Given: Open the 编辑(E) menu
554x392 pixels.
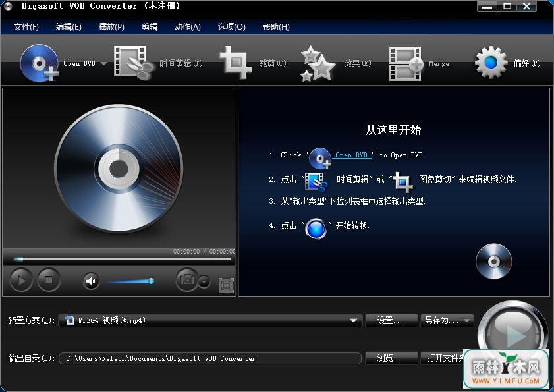Looking at the screenshot, I should coord(69,27).
